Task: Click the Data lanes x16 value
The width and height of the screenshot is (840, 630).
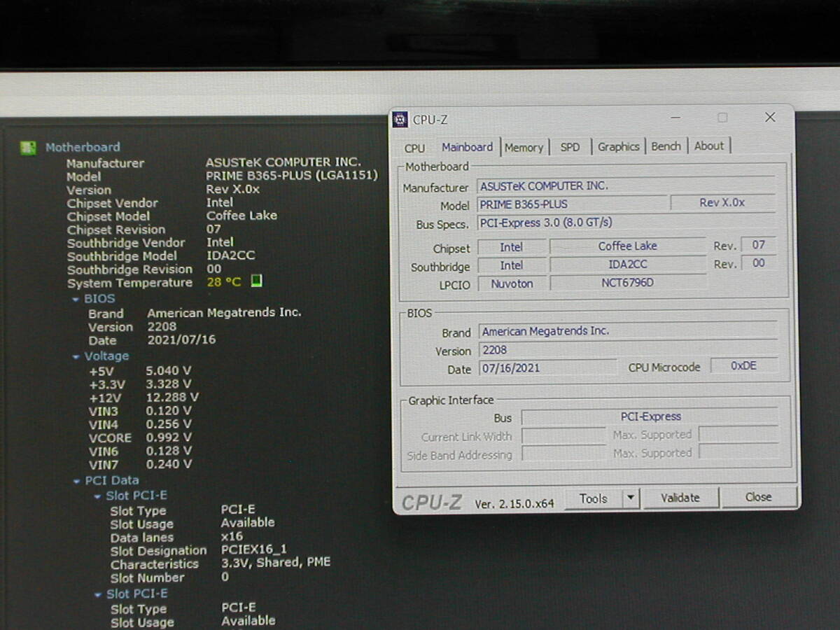Action: (x=232, y=537)
